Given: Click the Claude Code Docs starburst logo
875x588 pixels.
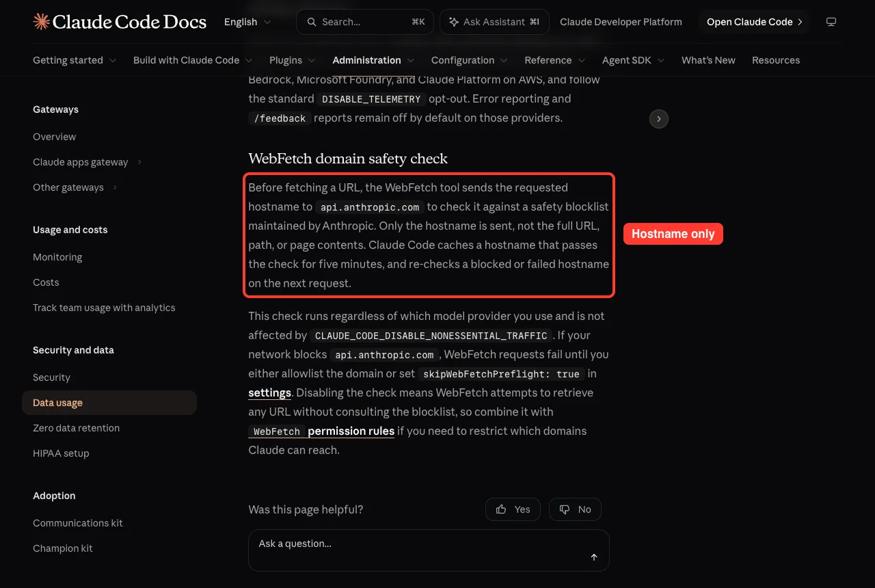Looking at the screenshot, I should click(41, 22).
